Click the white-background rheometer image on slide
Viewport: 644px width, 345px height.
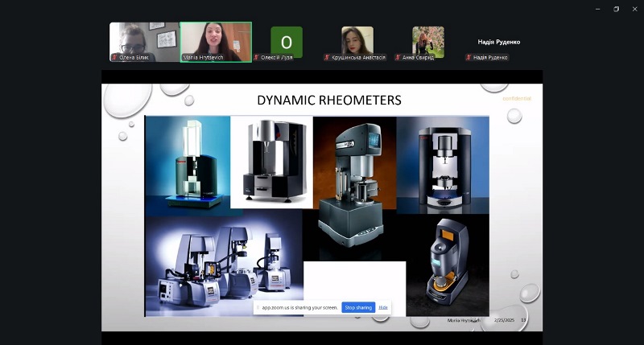271,162
